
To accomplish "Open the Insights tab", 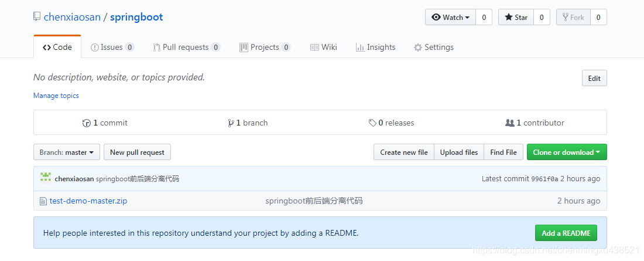I will (x=375, y=47).
